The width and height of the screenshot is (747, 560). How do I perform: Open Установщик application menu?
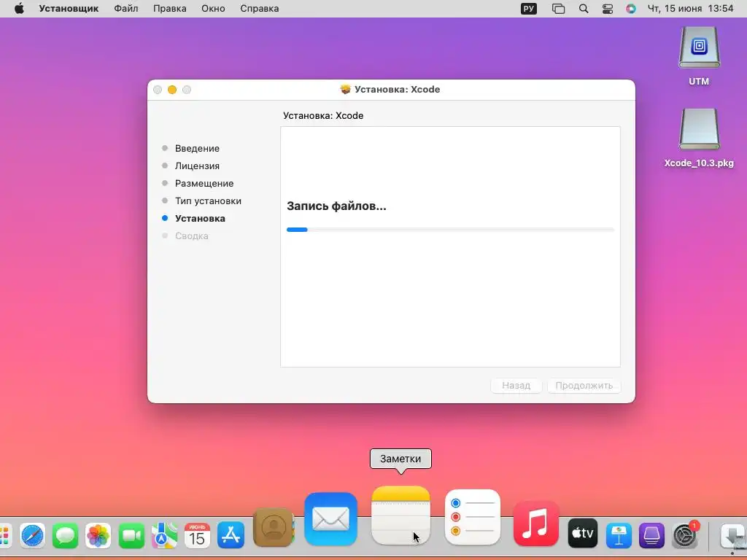pyautogui.click(x=69, y=9)
